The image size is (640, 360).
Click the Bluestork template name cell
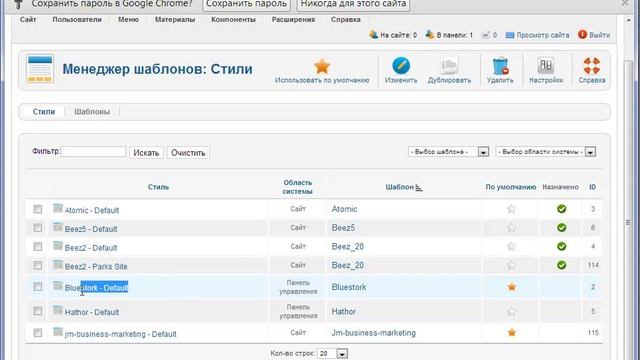coord(349,287)
